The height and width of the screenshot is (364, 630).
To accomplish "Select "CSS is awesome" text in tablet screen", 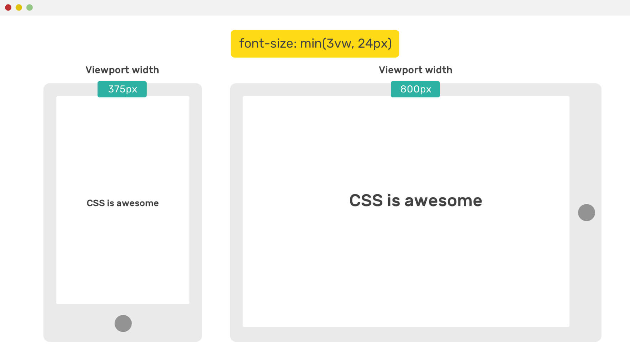I will click(x=415, y=200).
